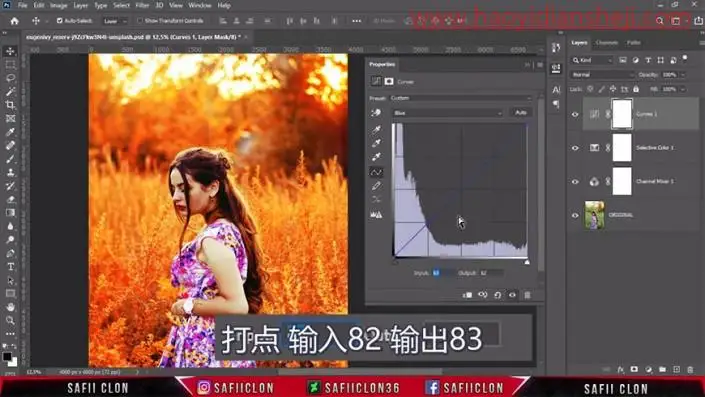Clip adjustment to layer below icon
Viewport: 705px width, 397px height.
pos(468,295)
